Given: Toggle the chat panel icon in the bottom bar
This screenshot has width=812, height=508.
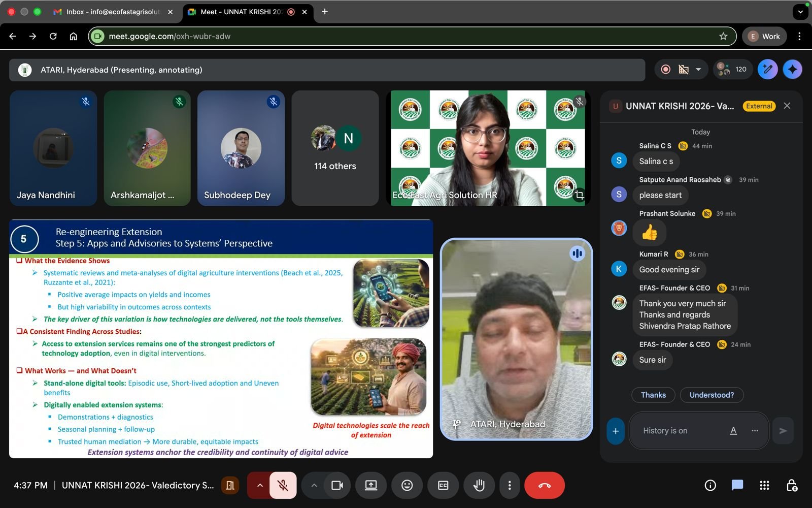Looking at the screenshot, I should click(737, 485).
